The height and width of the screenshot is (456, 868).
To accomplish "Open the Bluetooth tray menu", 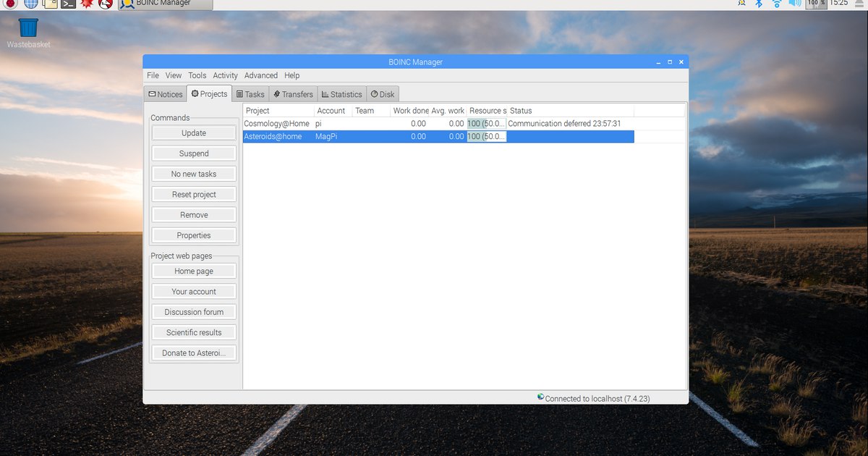I will (x=759, y=3).
